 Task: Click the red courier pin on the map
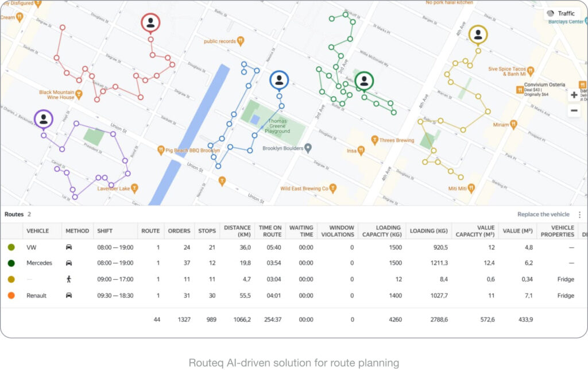(150, 23)
